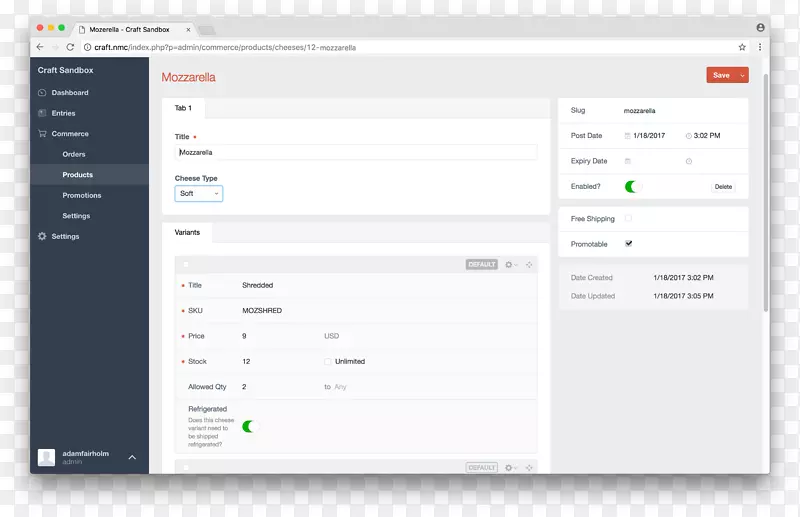Viewport: 800px width, 517px height.
Task: Select the second variant checkbox
Action: coord(186,467)
